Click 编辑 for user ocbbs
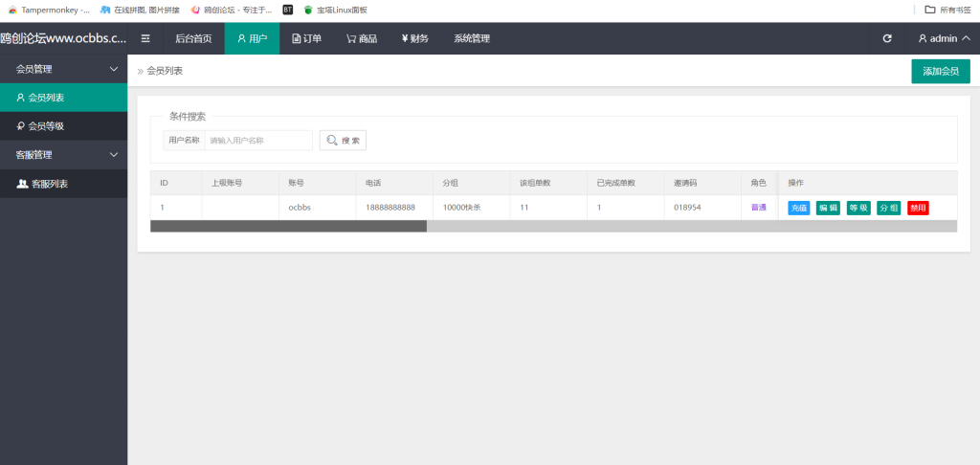The width and height of the screenshot is (980, 465). click(828, 209)
